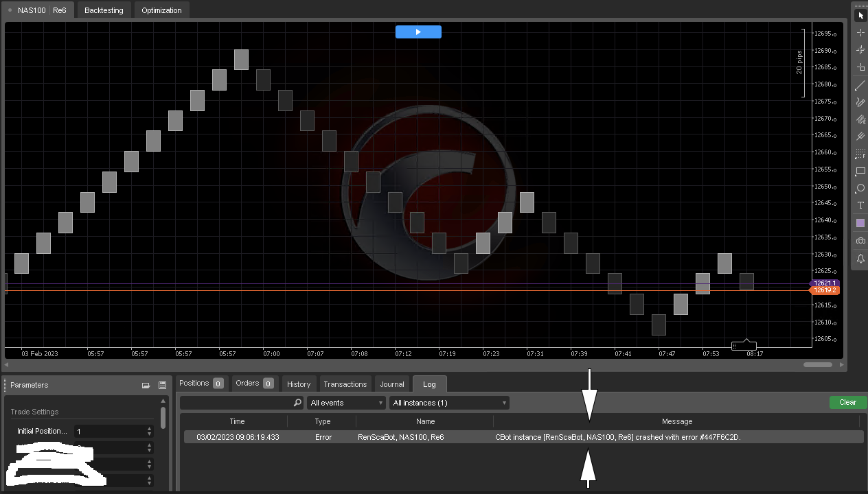The image size is (868, 494).
Task: Open the purple drawing color swatch
Action: (860, 223)
